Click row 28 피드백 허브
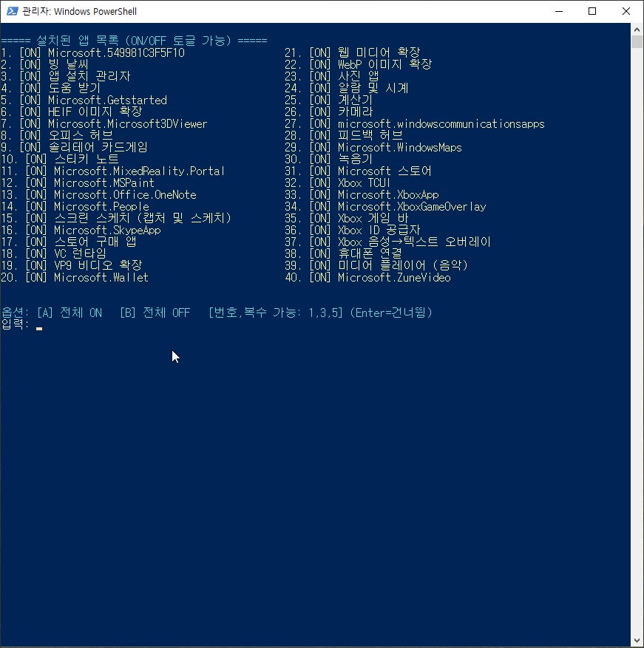The width and height of the screenshot is (644, 648). (344, 135)
